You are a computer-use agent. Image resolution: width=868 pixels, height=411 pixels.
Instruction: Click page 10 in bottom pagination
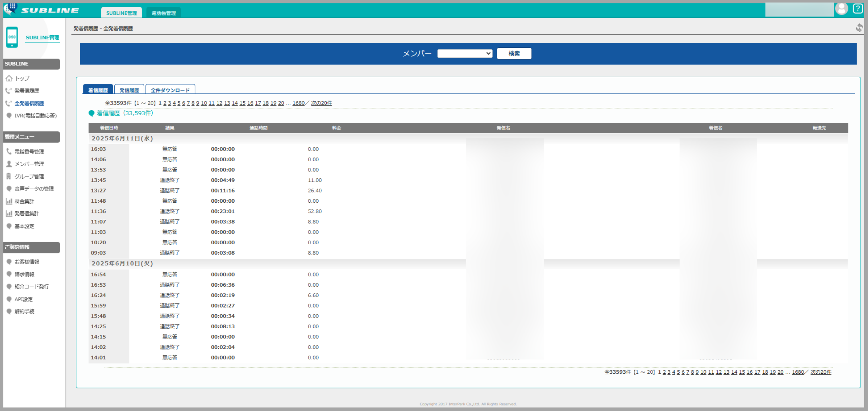703,372
